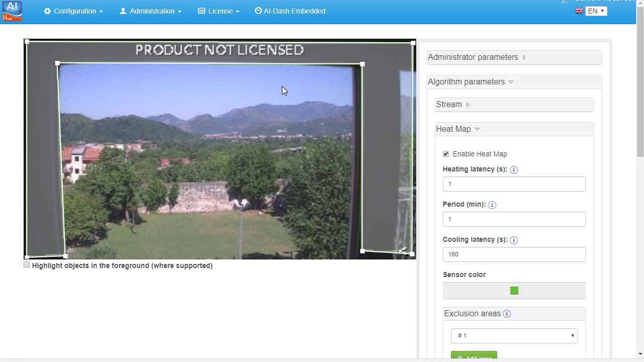
Task: Click the top-left handle of the inner zone
Action: pyautogui.click(x=57, y=64)
